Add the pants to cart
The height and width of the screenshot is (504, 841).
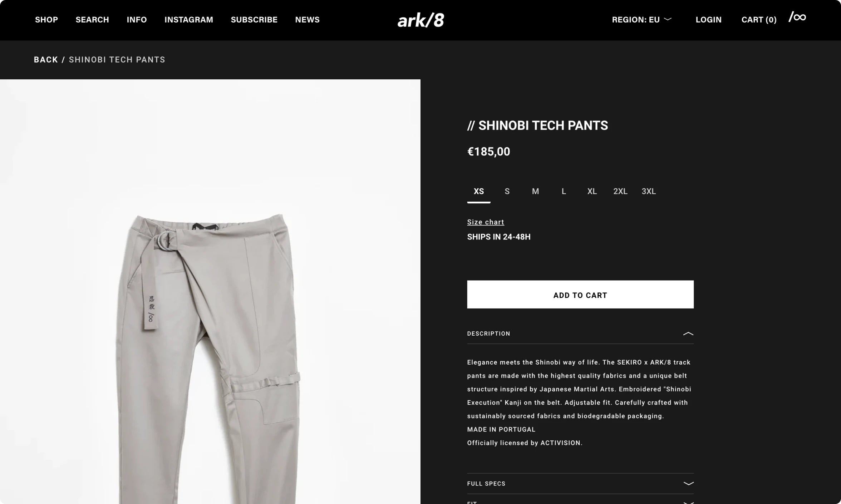580,295
